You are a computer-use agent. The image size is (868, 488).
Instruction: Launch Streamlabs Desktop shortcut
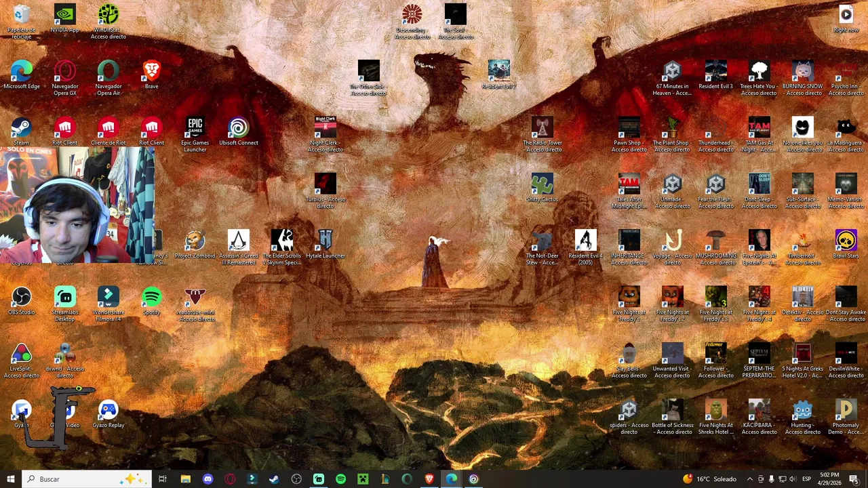64,304
